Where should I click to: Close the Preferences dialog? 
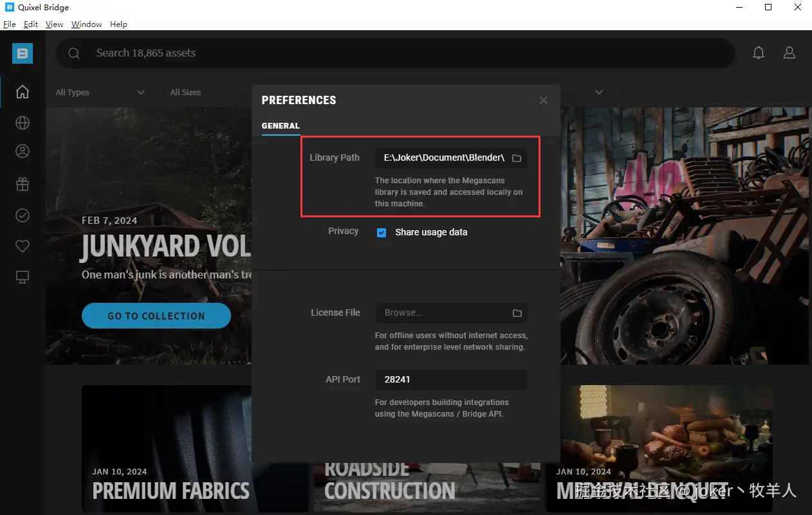[544, 100]
